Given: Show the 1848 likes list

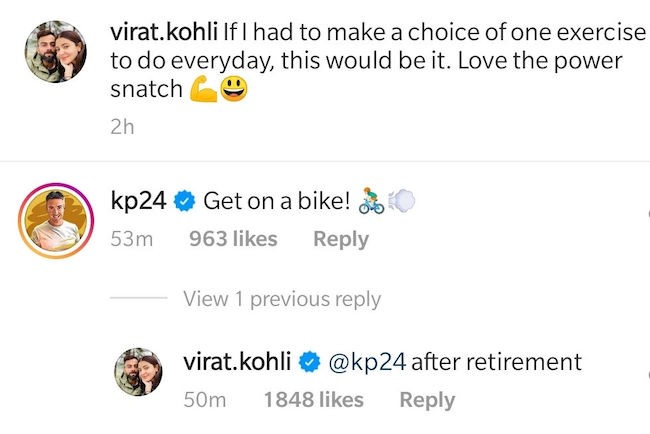Looking at the screenshot, I should click(x=313, y=400).
